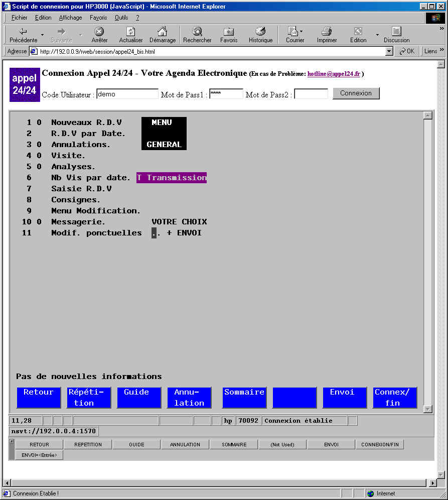Viewport: 448px width, 500px height.
Task: Click terminal scrollbar down arrow
Action: [427, 409]
